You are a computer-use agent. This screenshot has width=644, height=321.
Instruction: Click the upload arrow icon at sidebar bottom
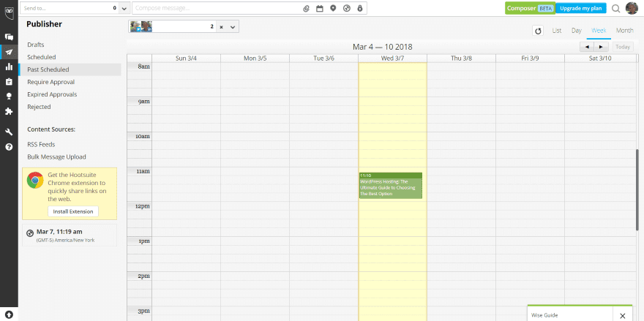pyautogui.click(x=9, y=315)
